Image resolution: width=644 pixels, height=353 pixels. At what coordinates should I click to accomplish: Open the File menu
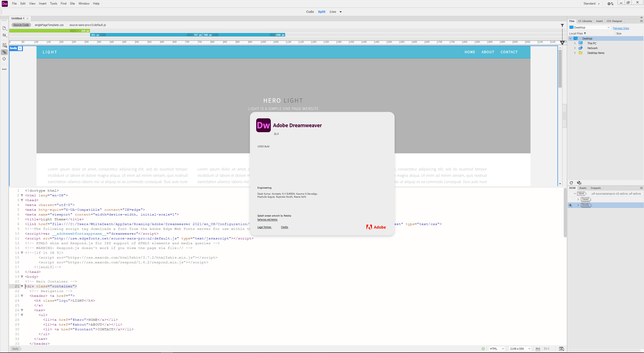(x=14, y=4)
